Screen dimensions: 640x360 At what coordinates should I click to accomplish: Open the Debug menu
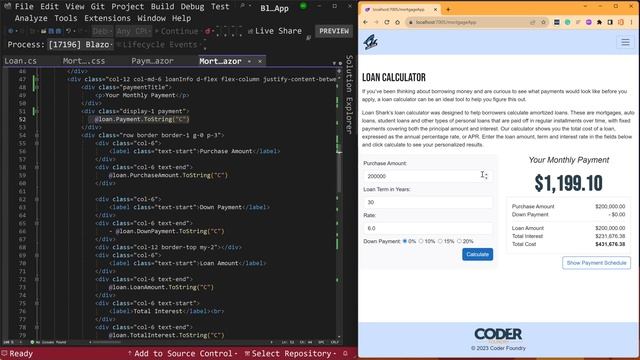point(192,7)
